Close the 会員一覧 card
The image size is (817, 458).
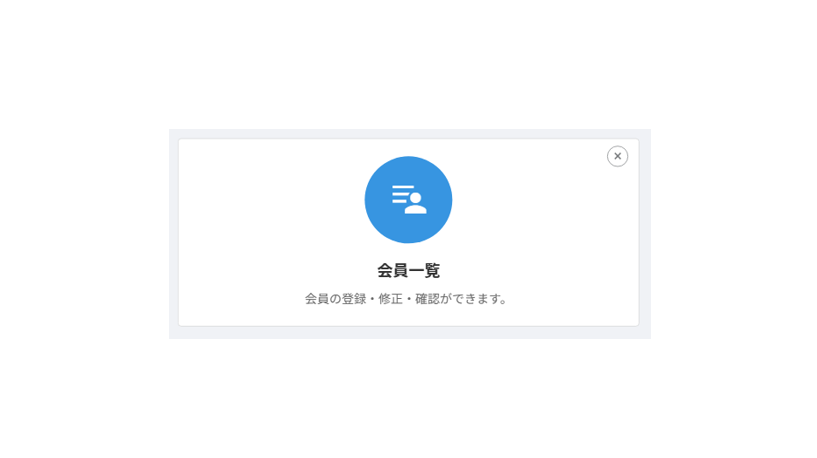point(617,156)
